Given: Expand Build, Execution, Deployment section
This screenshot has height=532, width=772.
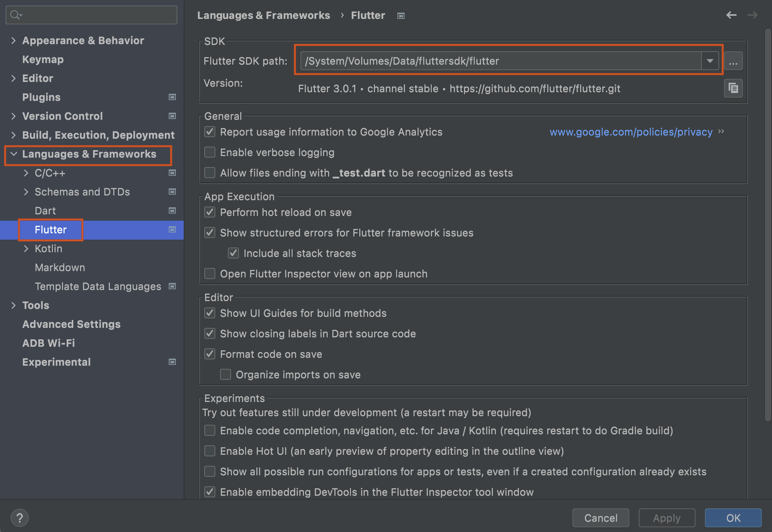Looking at the screenshot, I should [x=13, y=135].
